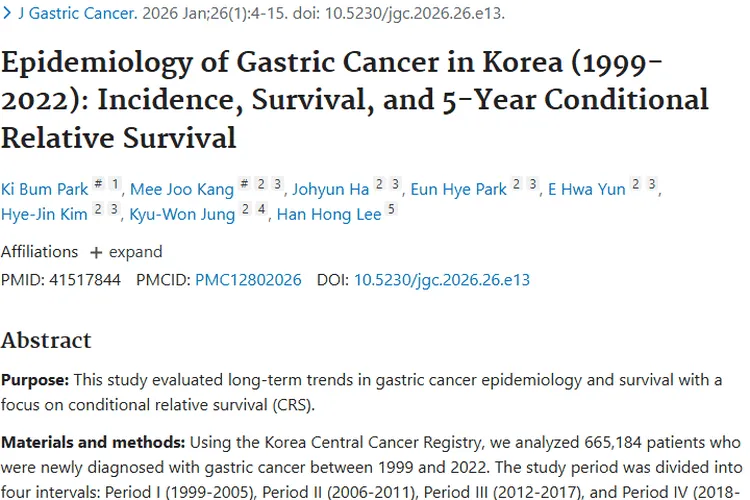Click the Abstract section heading

tap(46, 340)
